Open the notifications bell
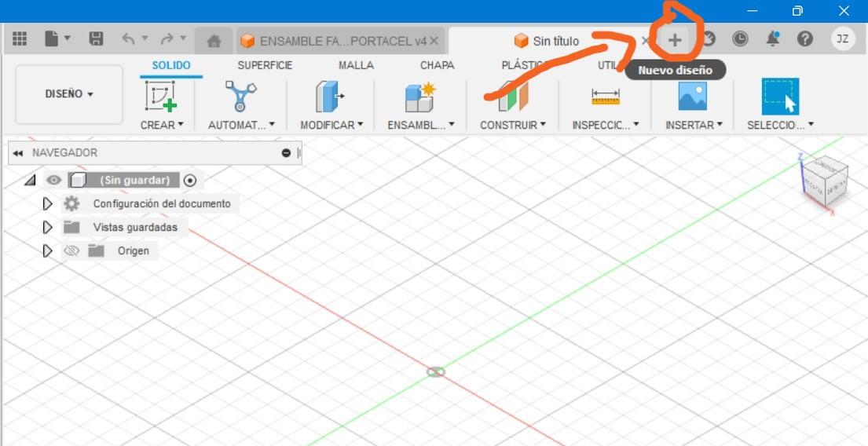868x446 pixels. tap(773, 38)
